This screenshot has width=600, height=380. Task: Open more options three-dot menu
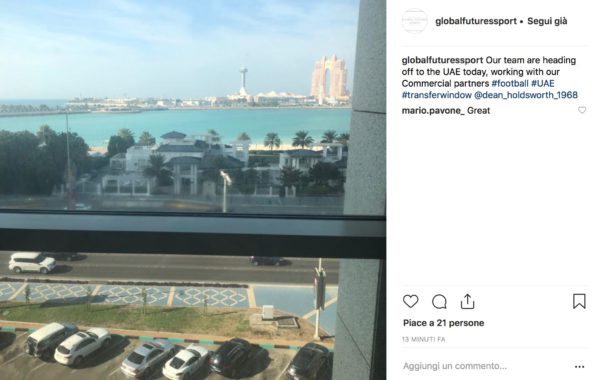579,367
